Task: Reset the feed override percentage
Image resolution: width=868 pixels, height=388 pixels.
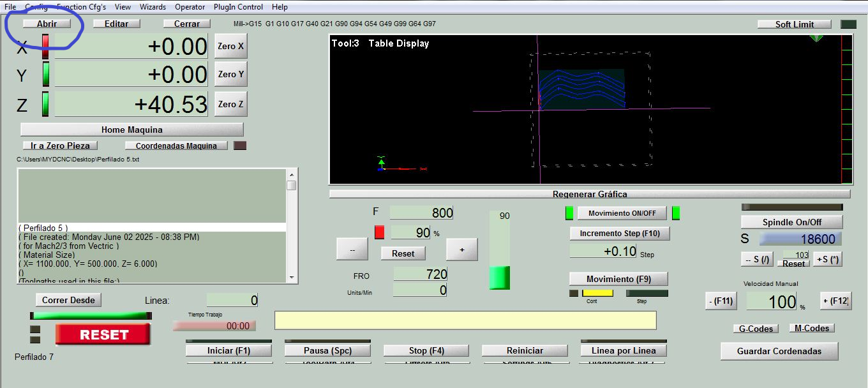Action: (x=403, y=253)
